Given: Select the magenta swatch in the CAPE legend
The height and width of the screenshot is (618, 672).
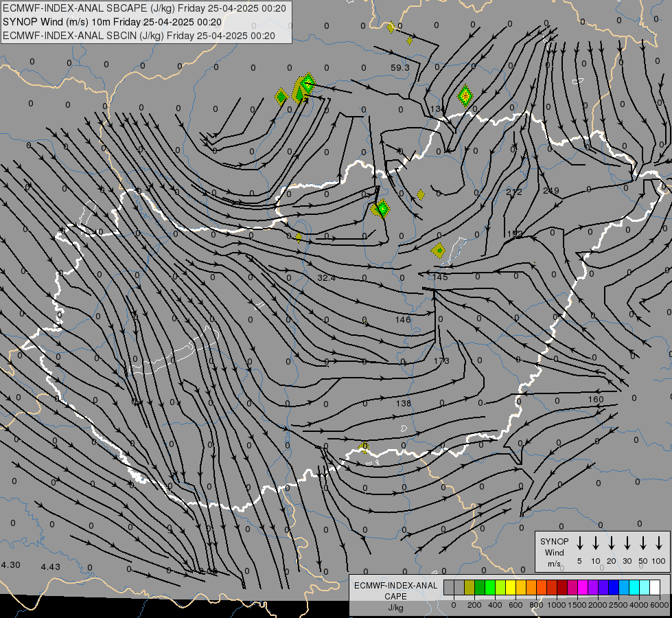Looking at the screenshot, I should 583,587.
